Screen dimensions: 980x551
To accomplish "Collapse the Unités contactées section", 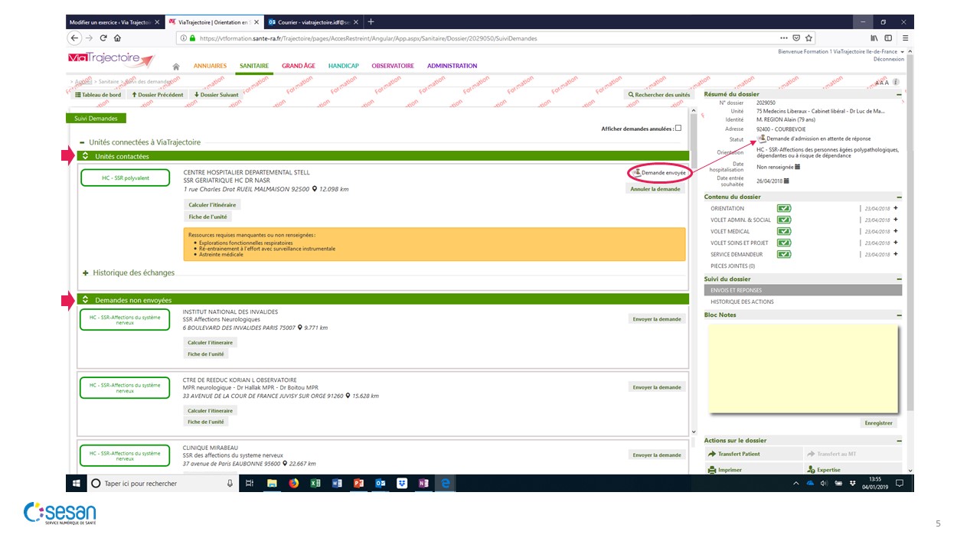I will [x=85, y=156].
